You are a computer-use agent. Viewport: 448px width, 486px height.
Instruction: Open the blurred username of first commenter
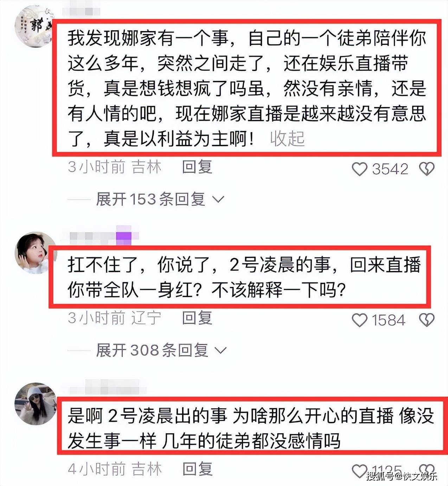tap(82, 11)
